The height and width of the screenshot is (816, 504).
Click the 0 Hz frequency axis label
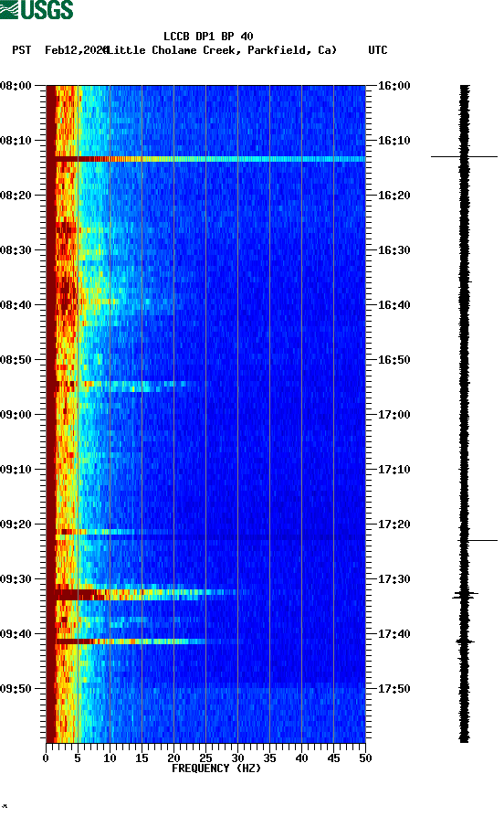pos(46,758)
